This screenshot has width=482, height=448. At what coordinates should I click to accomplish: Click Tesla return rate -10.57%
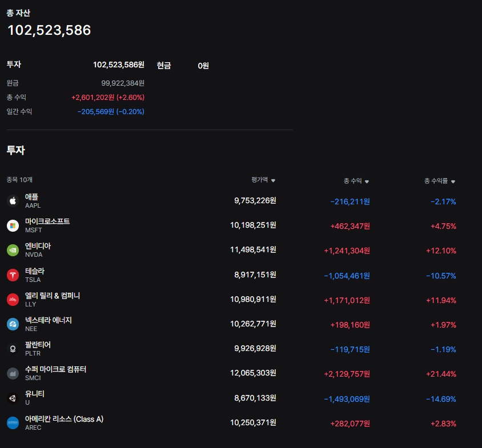tap(441, 276)
